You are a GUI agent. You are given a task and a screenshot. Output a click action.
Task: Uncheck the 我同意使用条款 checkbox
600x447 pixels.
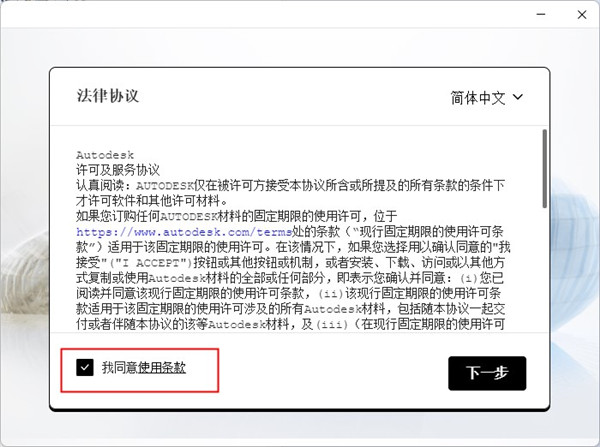84,368
